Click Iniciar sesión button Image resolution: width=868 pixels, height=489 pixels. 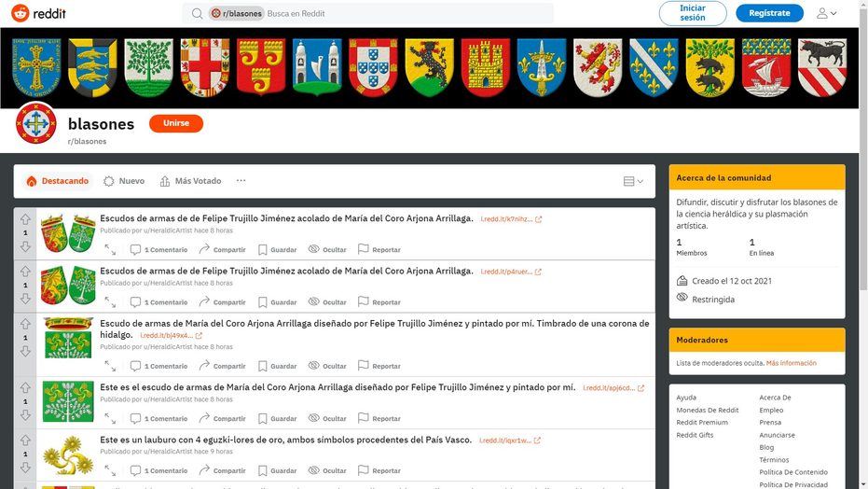tap(693, 13)
